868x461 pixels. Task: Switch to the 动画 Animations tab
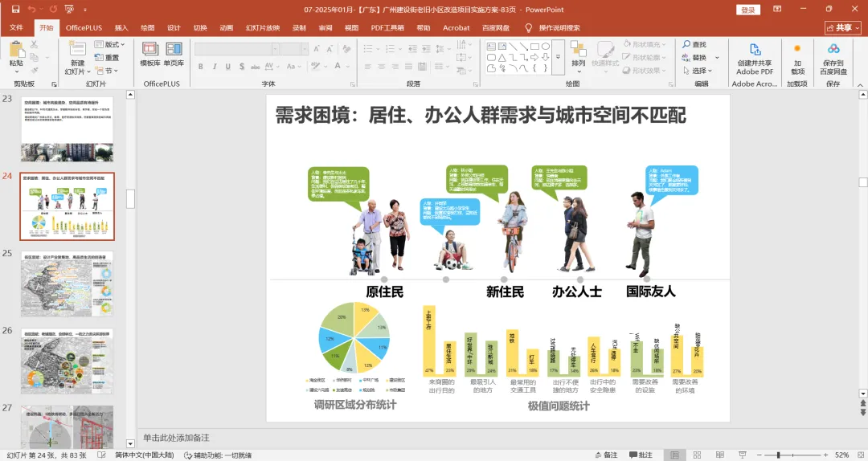click(x=227, y=27)
